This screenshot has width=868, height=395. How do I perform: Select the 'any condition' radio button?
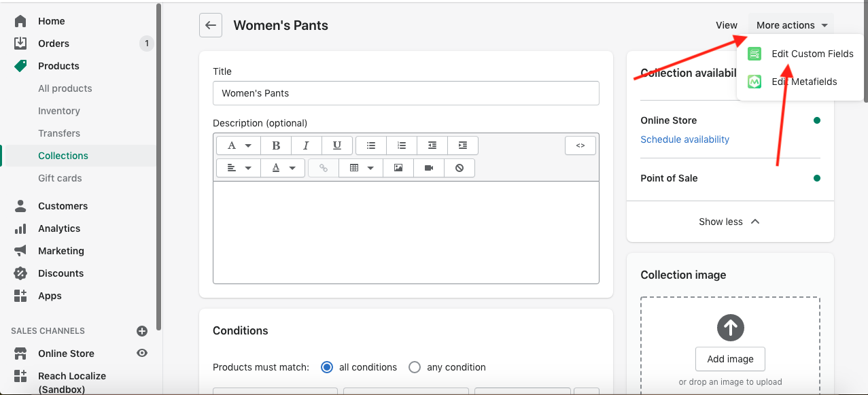(415, 367)
